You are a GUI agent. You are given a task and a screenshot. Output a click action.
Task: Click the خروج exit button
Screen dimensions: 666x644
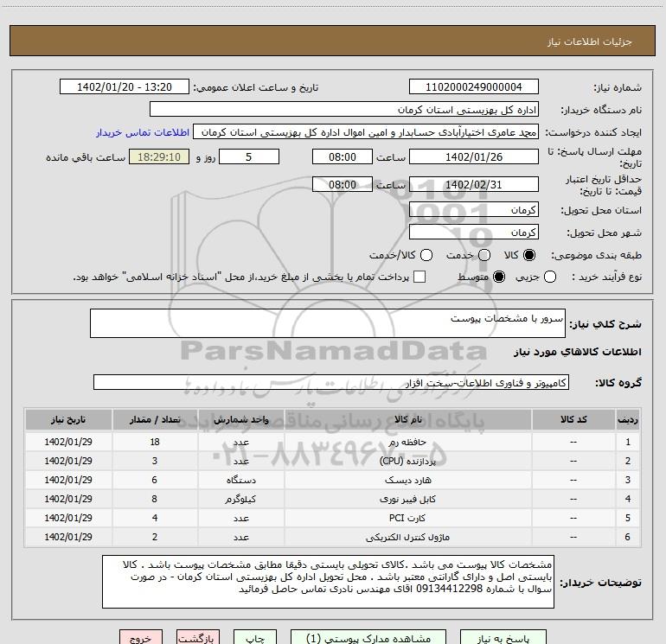(x=141, y=637)
